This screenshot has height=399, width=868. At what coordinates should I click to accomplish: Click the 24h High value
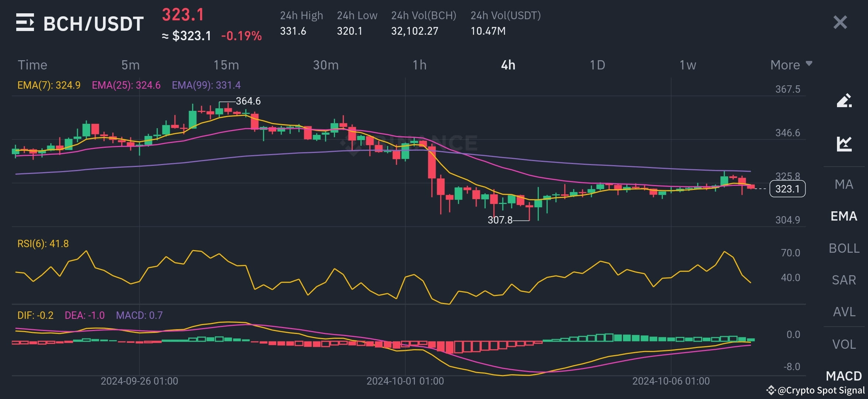click(294, 31)
